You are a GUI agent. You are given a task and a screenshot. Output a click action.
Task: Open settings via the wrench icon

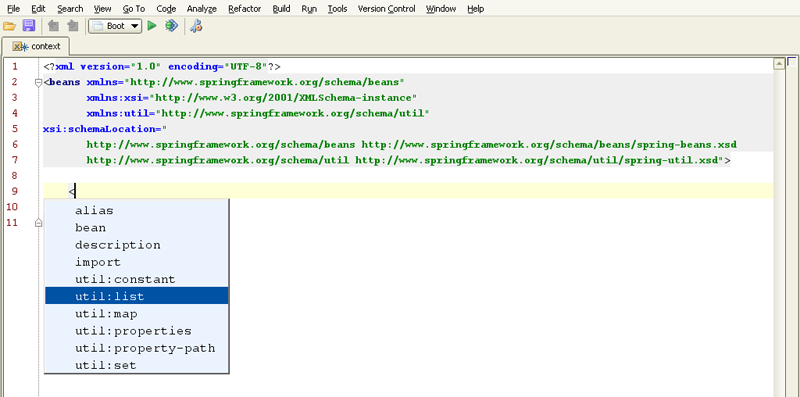click(x=196, y=26)
